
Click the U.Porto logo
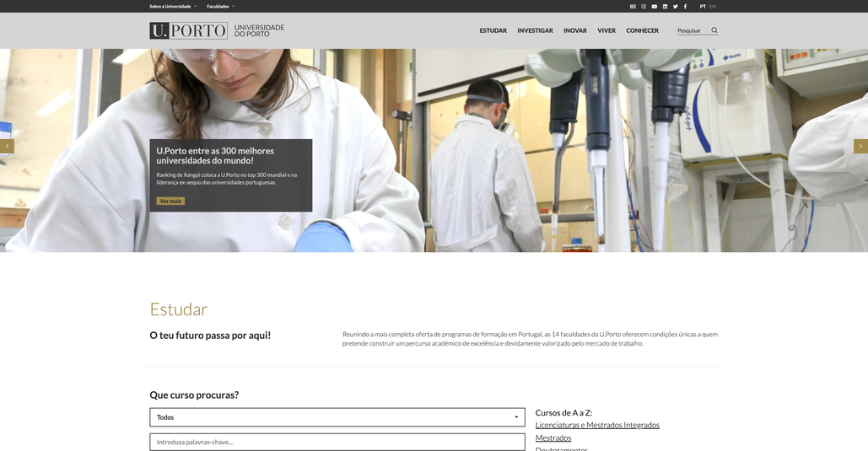[188, 30]
